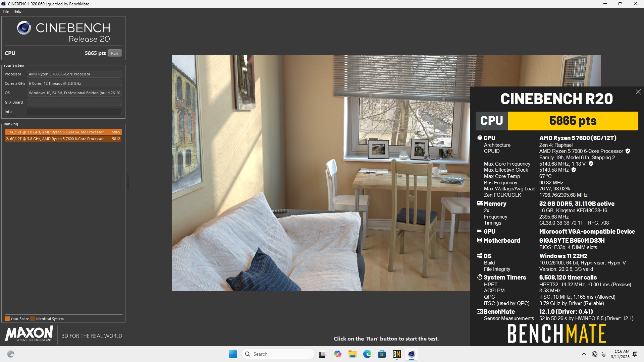Click the network globe tray icon
Viewport: 644px width, 362px height.
click(x=594, y=354)
